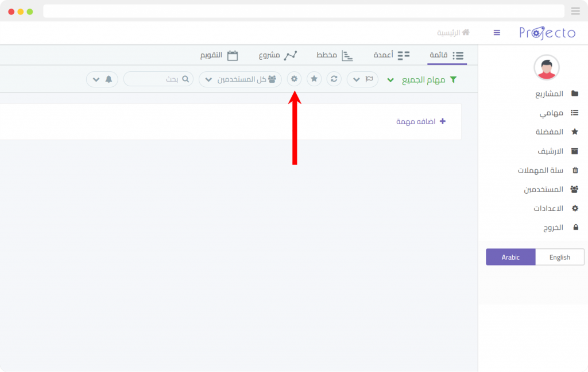Open الارشيف archive in sidebar
Viewport: 588px width, 372px height.
point(558,151)
